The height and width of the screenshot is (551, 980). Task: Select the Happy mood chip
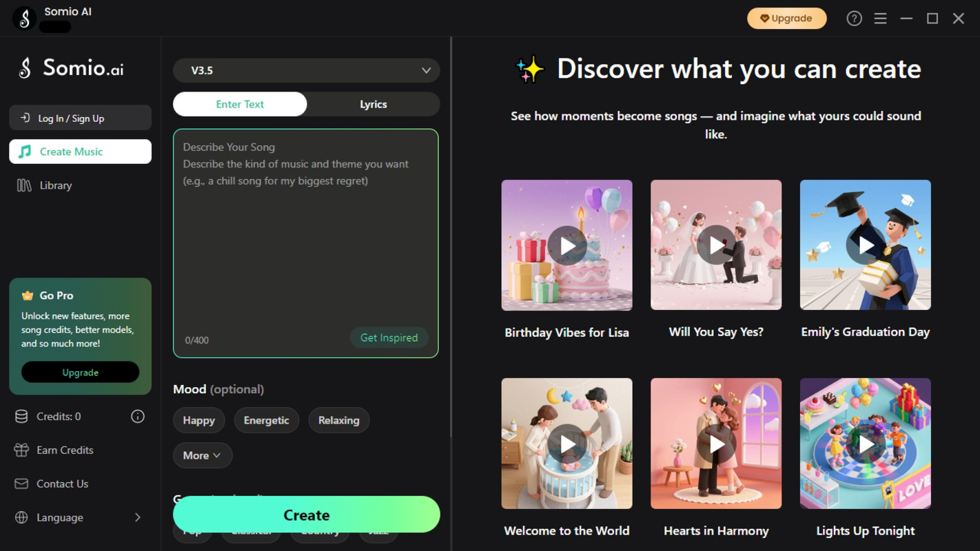pos(198,420)
